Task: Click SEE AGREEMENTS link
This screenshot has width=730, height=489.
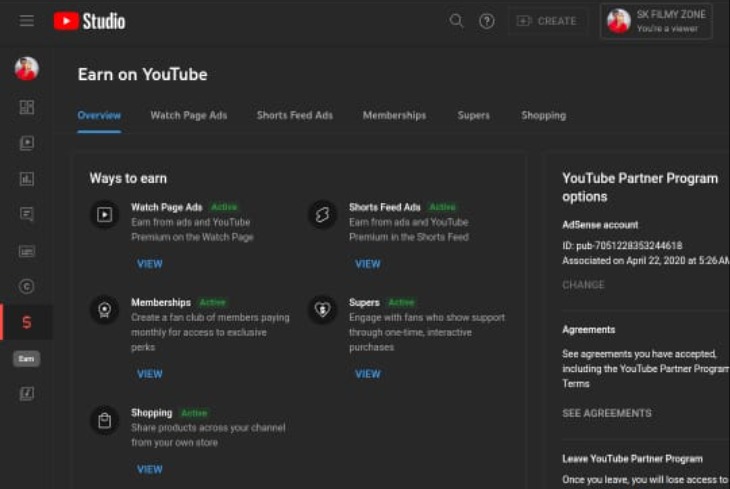Action: click(x=607, y=414)
